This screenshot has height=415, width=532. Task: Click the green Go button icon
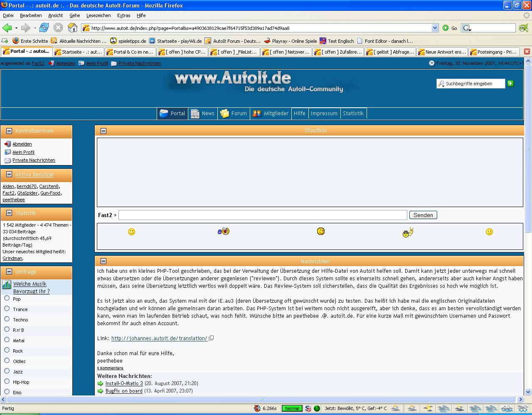click(446, 28)
